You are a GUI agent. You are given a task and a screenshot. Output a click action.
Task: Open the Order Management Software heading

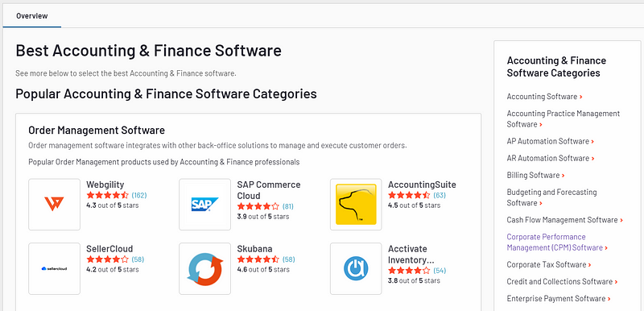(x=97, y=131)
